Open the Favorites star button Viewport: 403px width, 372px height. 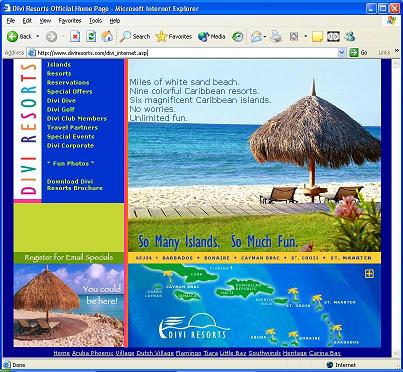[x=174, y=36]
